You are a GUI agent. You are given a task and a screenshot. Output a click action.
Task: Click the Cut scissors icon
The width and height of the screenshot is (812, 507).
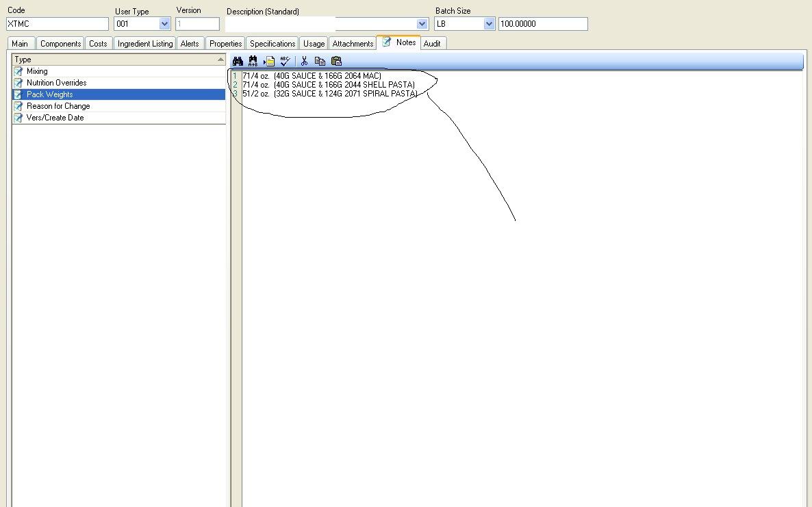(x=304, y=61)
